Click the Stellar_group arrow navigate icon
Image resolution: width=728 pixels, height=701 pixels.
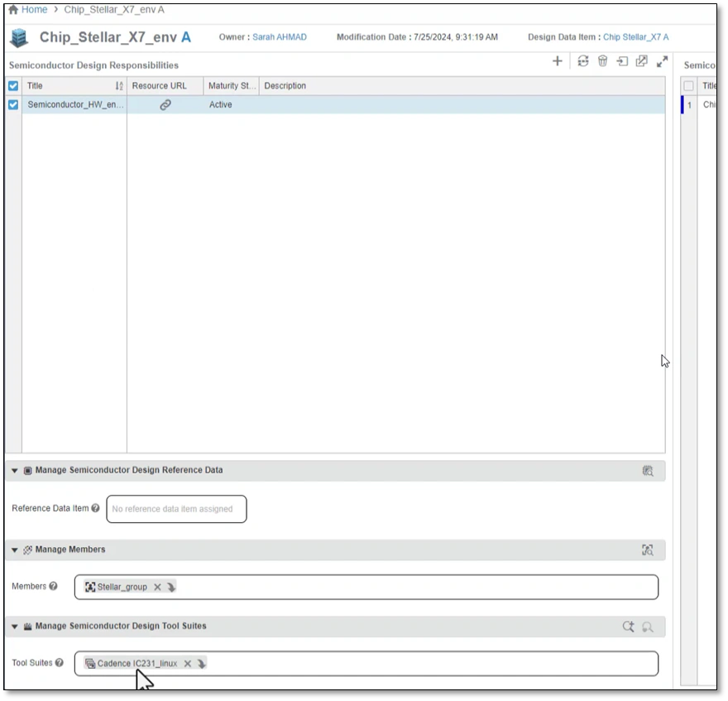171,587
